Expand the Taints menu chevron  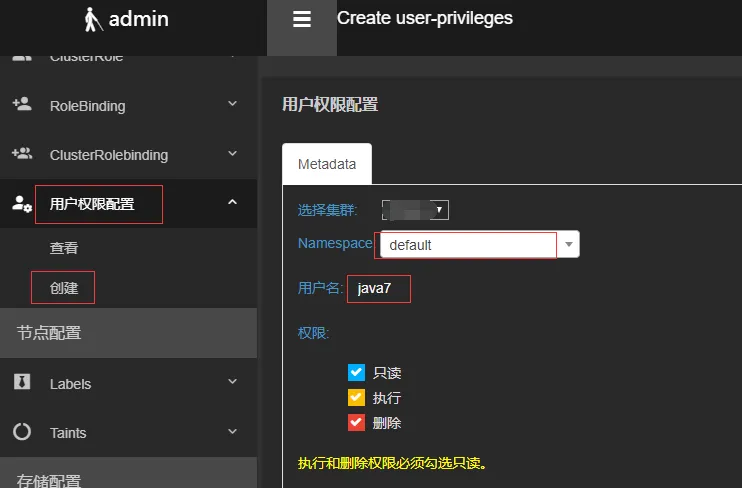coord(232,431)
